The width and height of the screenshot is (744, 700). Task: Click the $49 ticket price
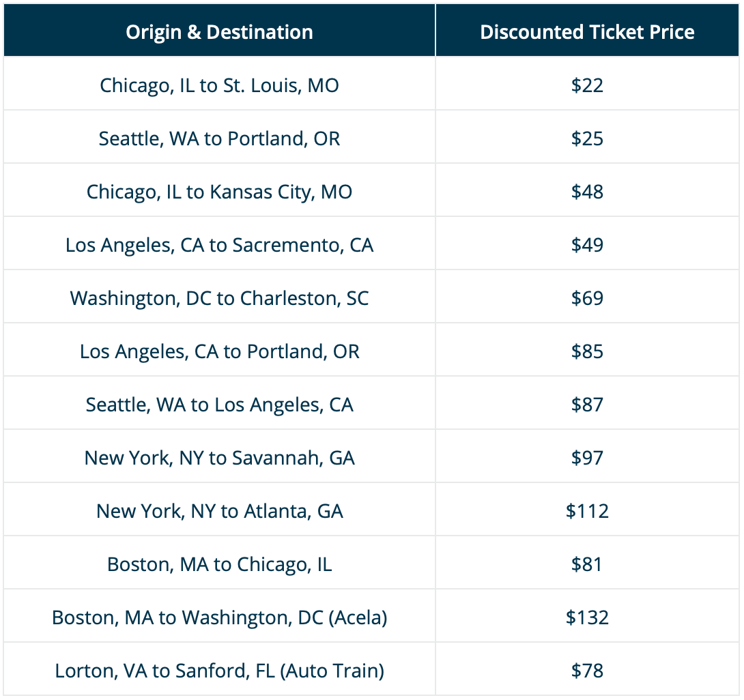coord(587,245)
